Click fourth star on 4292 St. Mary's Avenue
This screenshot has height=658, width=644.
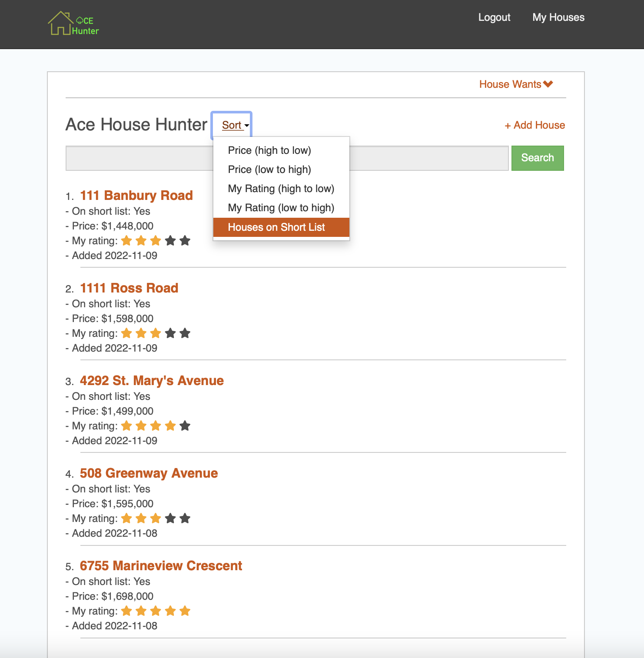point(170,426)
